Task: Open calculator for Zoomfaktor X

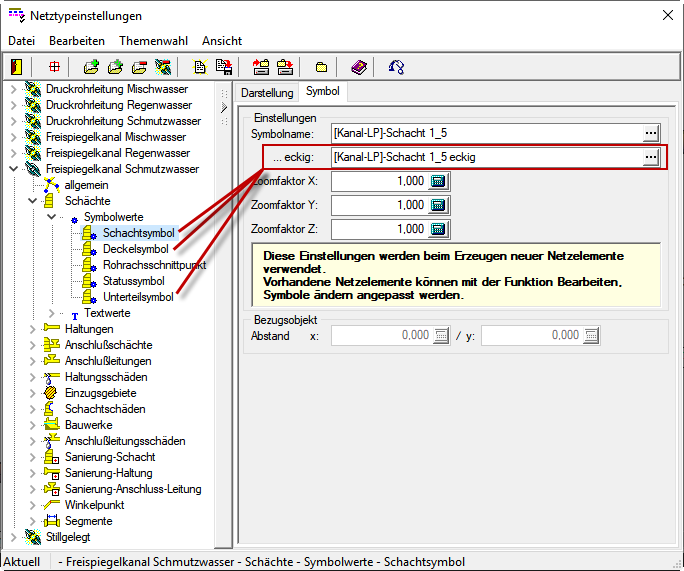Action: click(x=439, y=181)
